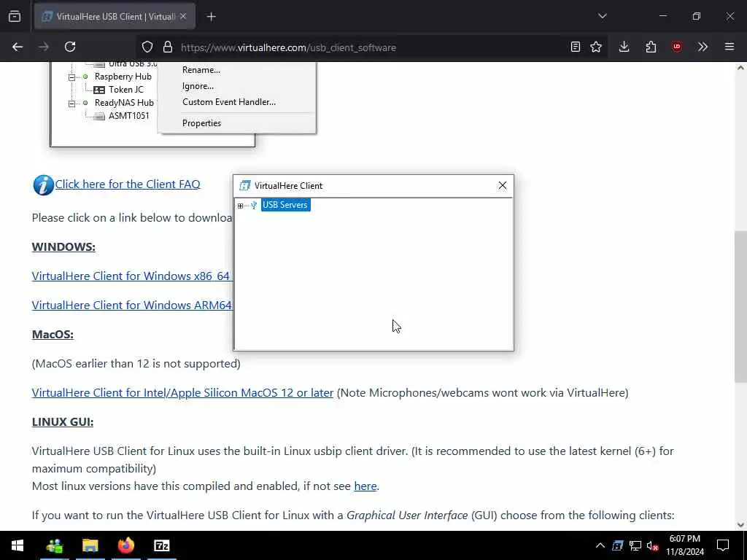747x560 pixels.
Task: Click the page vertical scrollbar thumb
Action: pos(740,307)
